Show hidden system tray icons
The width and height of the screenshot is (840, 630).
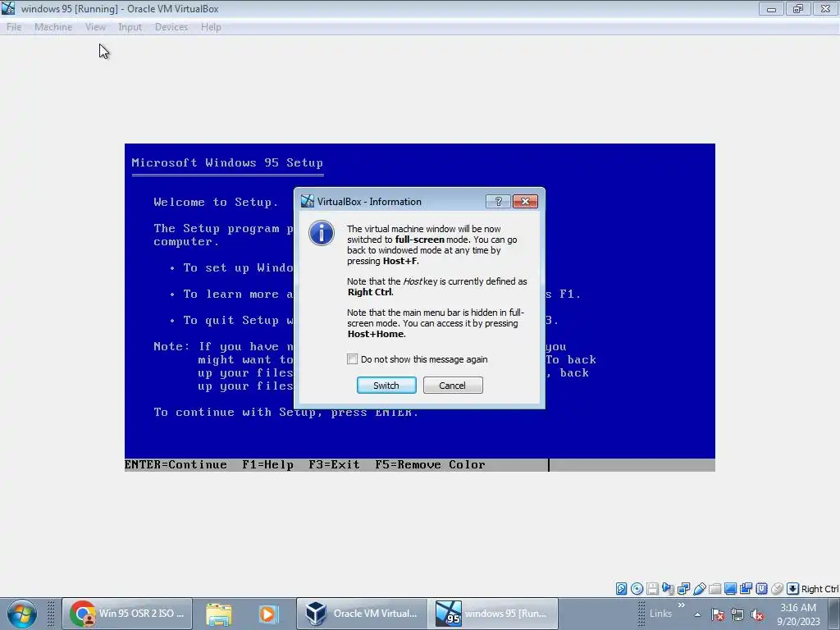[x=697, y=614]
